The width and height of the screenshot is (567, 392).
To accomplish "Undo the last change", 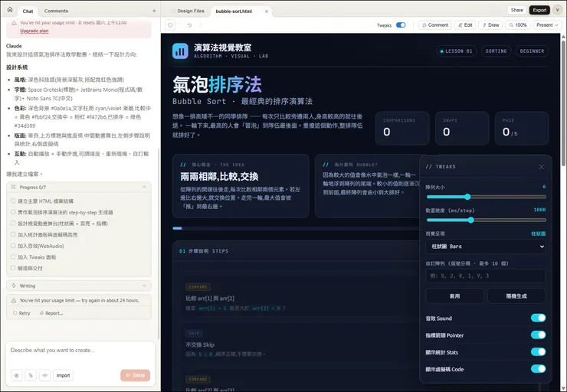I will tap(189, 25).
